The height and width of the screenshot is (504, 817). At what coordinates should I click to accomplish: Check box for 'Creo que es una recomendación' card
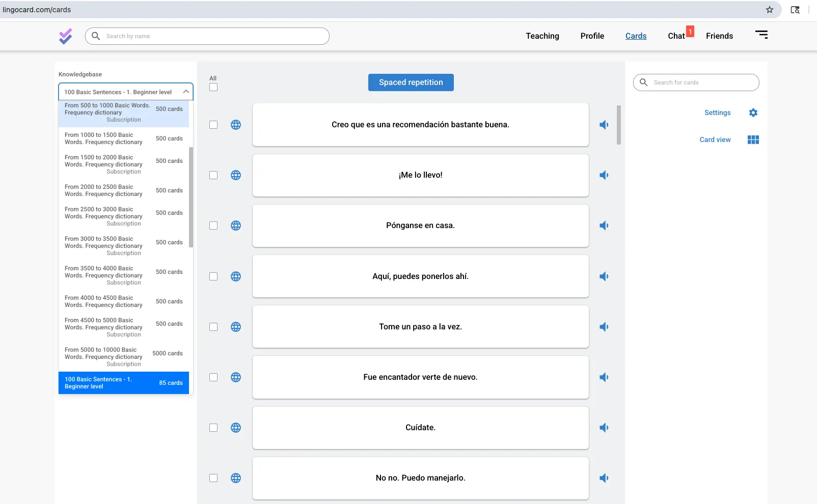pyautogui.click(x=213, y=125)
